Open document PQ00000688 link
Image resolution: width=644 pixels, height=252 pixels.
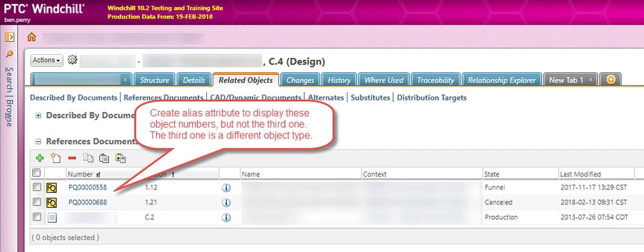click(88, 202)
